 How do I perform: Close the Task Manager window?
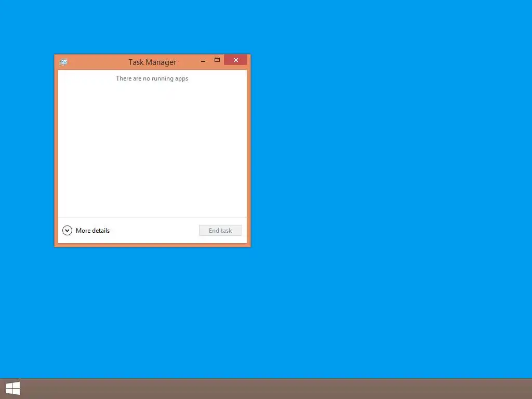click(x=236, y=60)
